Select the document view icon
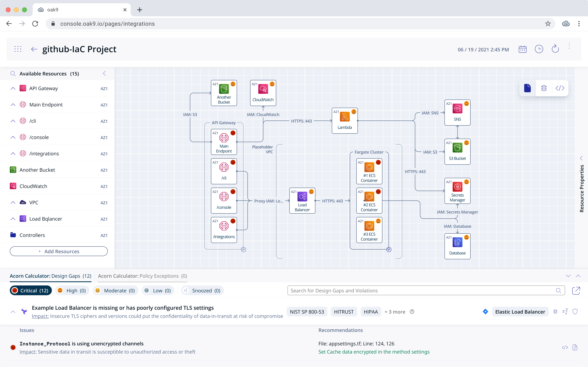The height and width of the screenshot is (367, 588). 528,88
